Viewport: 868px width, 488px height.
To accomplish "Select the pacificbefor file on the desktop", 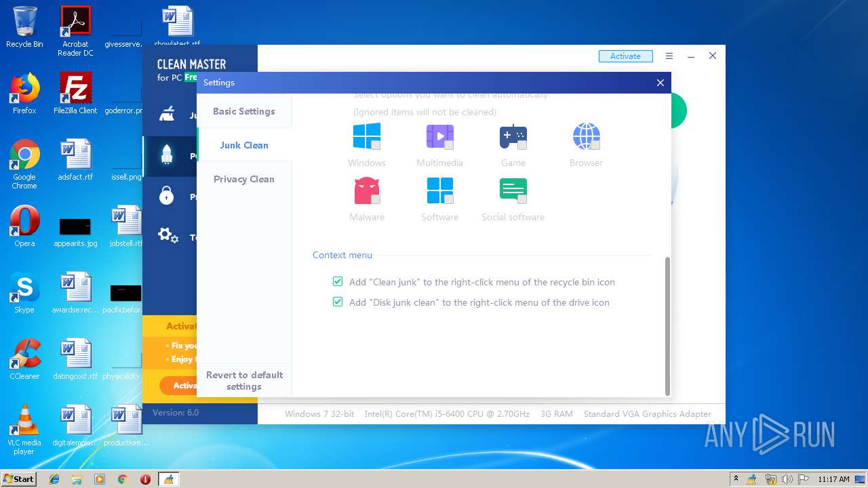I will point(123,299).
